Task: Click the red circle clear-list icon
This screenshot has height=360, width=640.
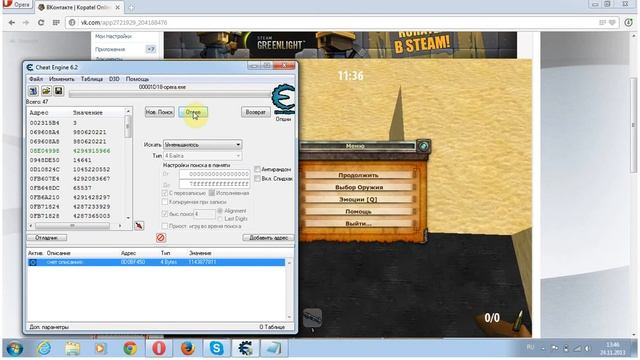Action: click(161, 238)
